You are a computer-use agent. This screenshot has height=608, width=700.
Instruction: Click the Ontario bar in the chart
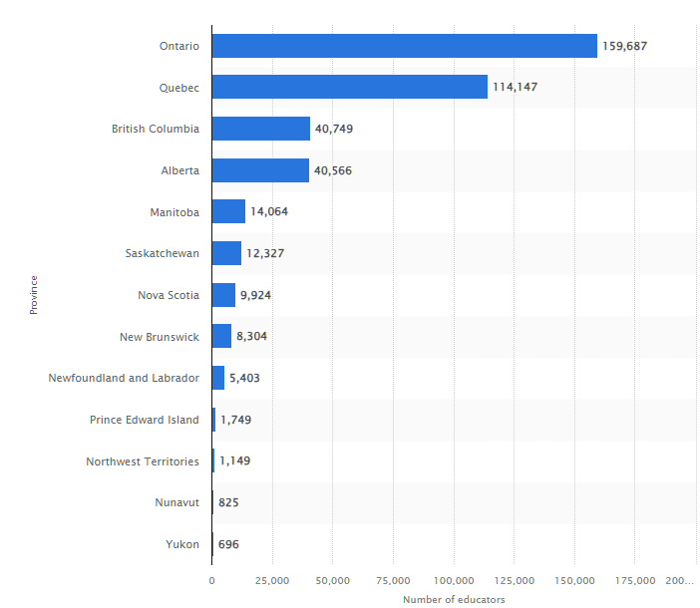(x=404, y=46)
